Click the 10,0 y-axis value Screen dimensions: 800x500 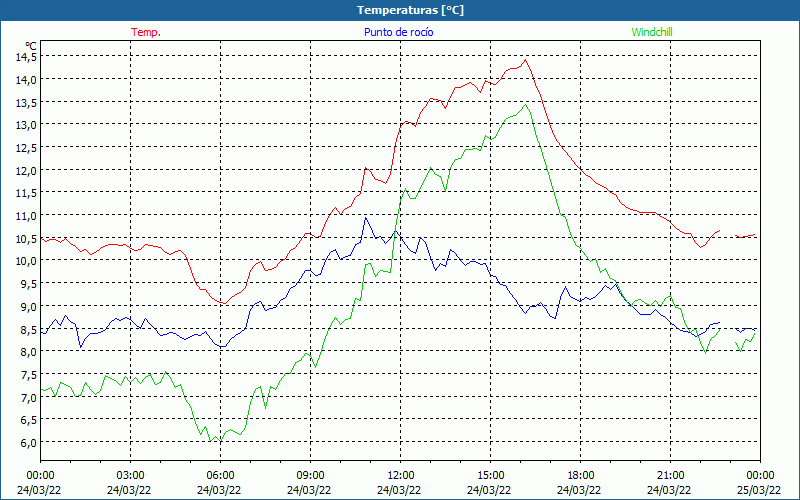pos(26,261)
